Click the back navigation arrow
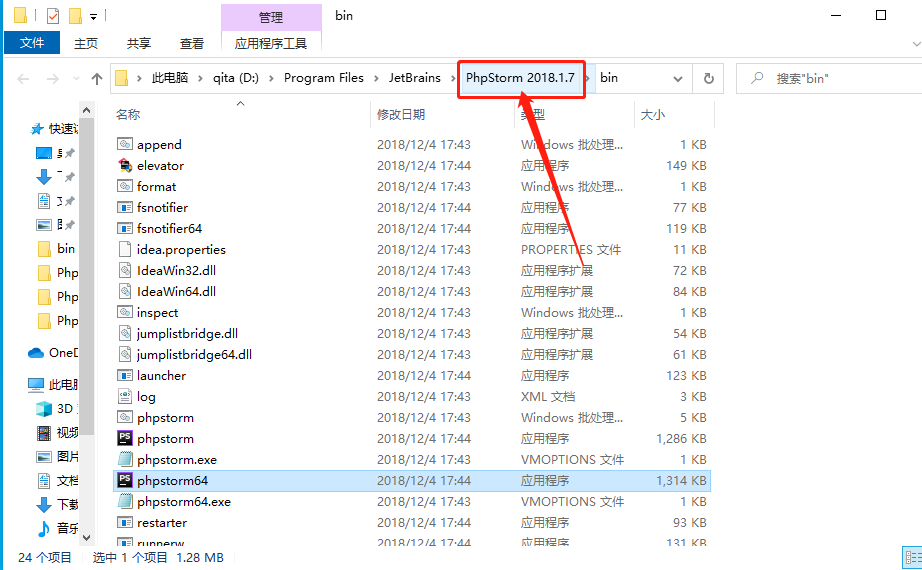922x570 pixels. coord(23,78)
